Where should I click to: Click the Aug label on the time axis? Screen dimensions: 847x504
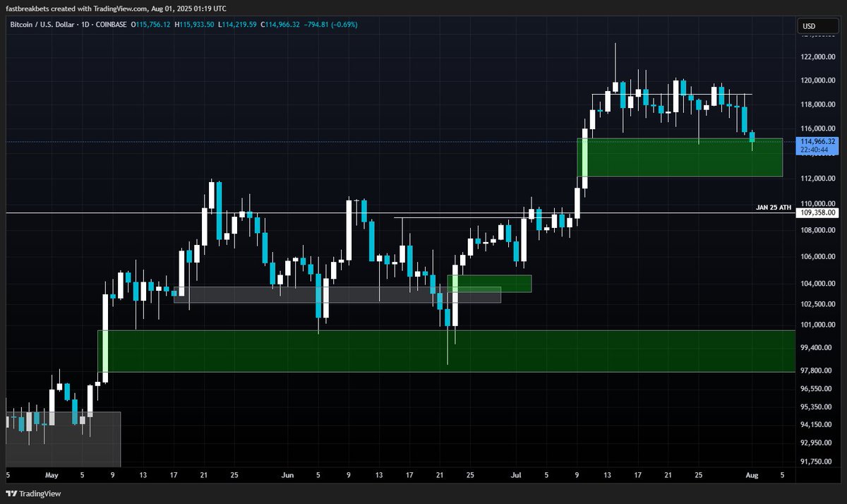[752, 475]
